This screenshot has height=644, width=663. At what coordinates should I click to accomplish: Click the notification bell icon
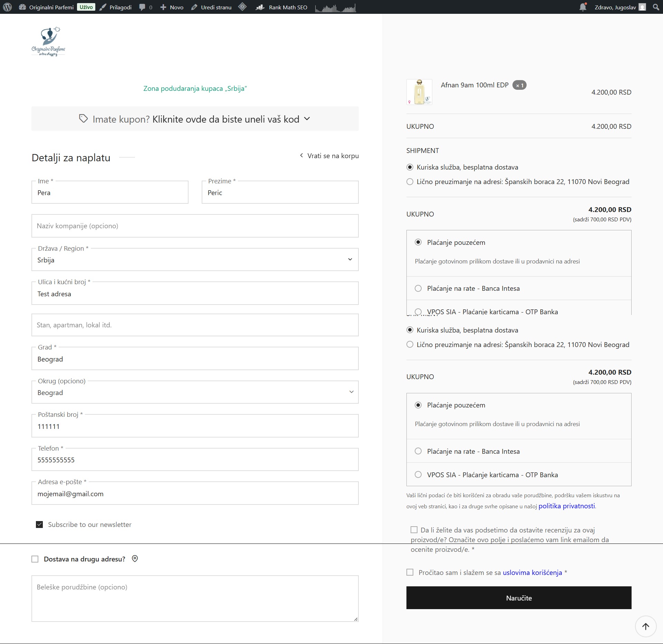pyautogui.click(x=583, y=7)
